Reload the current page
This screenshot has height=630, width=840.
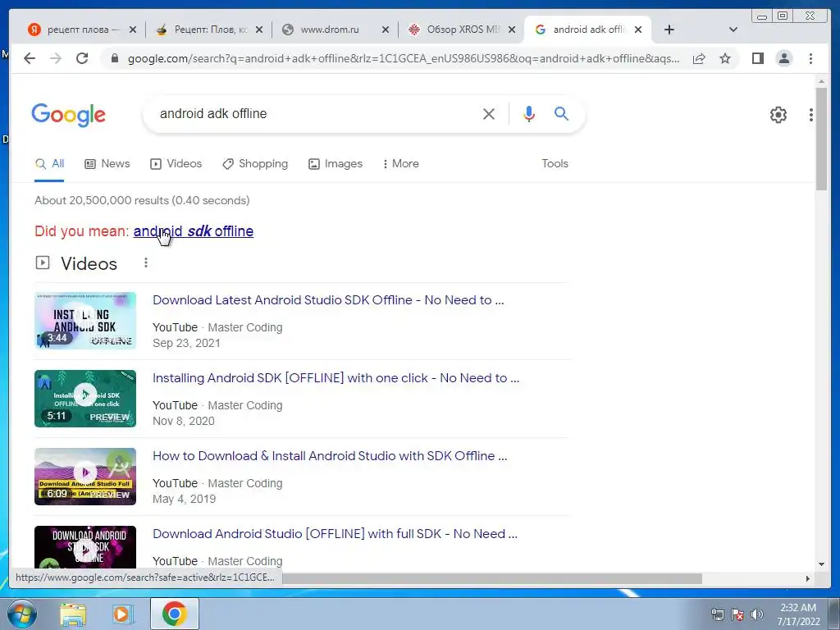coord(82,58)
